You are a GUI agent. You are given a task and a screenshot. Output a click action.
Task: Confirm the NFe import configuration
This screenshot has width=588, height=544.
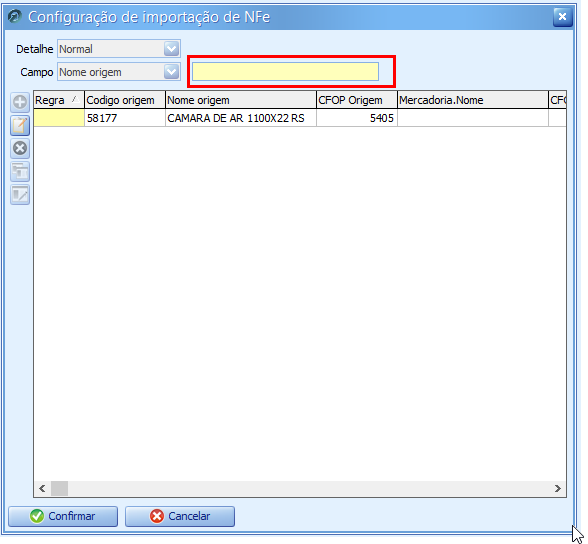[x=63, y=516]
